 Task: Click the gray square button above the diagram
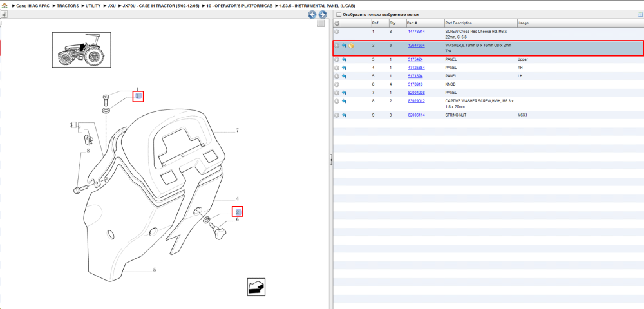tap(321, 23)
